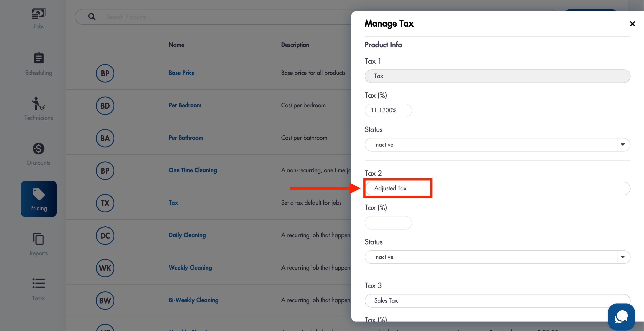Open the Discounts dollar icon
This screenshot has height=331, width=644.
click(x=39, y=148)
